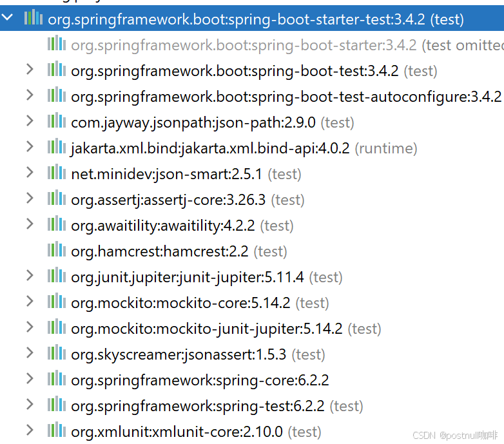Expand the awaitility:4.2.2 dependency
This screenshot has width=504, height=444.
click(x=30, y=224)
